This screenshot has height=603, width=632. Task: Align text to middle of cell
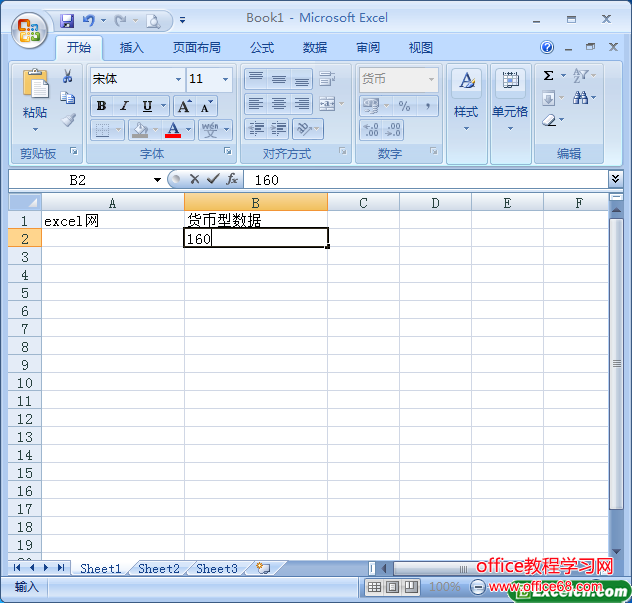tap(279, 79)
